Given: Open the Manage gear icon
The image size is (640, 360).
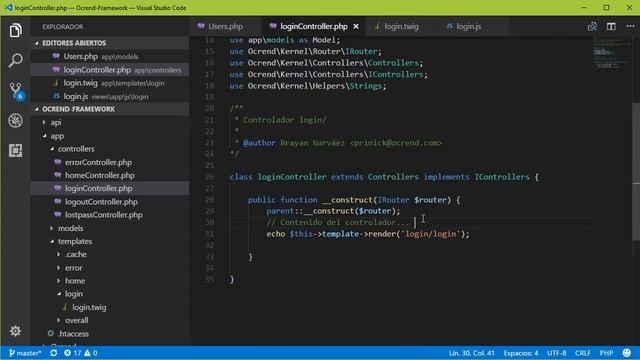Looking at the screenshot, I should click(16, 331).
